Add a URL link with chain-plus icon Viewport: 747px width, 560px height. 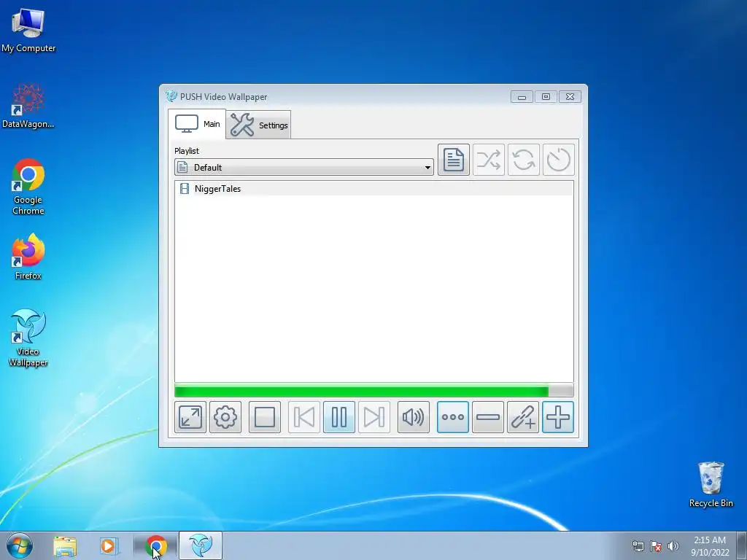coord(523,417)
